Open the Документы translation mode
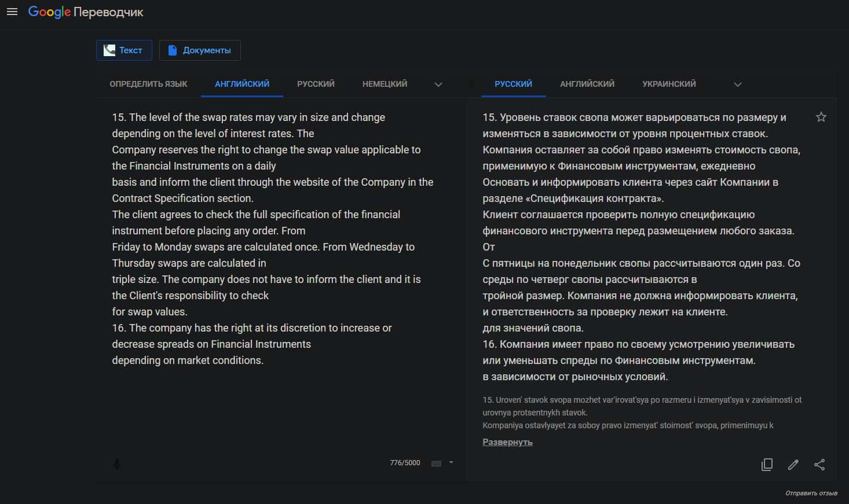The width and height of the screenshot is (849, 504). 200,50
